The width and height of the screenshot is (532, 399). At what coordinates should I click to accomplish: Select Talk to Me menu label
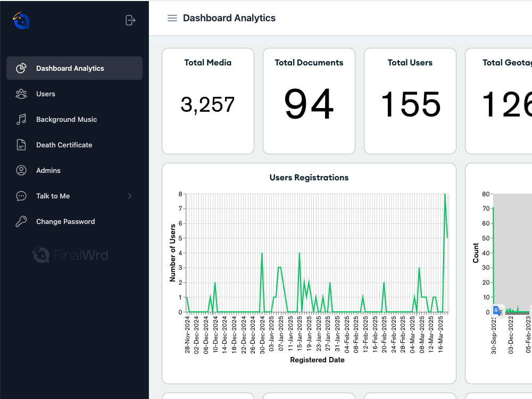coord(53,196)
